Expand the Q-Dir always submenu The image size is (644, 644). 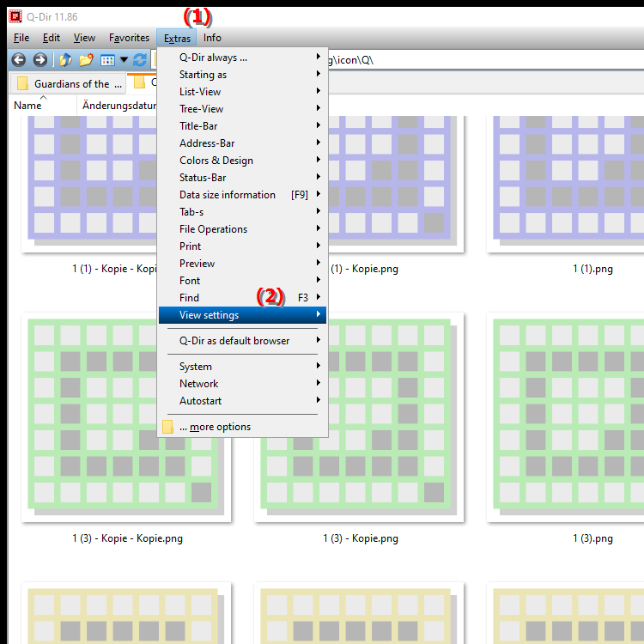point(242,58)
